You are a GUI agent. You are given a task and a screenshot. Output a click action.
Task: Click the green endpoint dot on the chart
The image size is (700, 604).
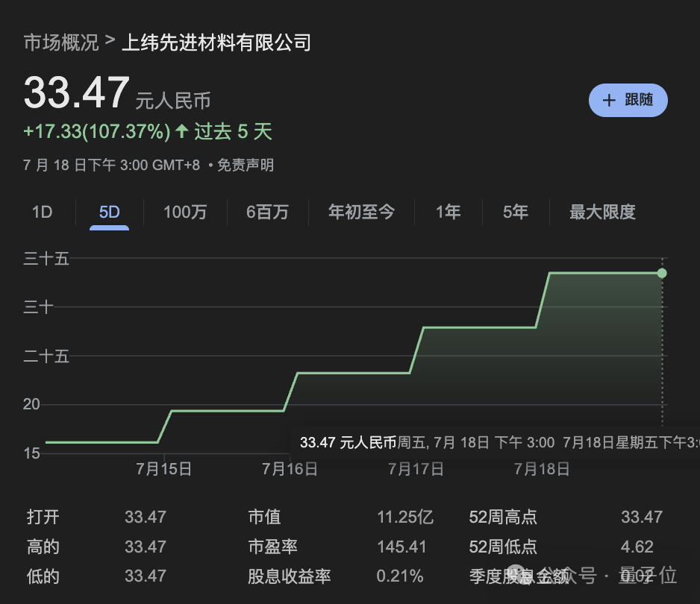[x=661, y=273]
